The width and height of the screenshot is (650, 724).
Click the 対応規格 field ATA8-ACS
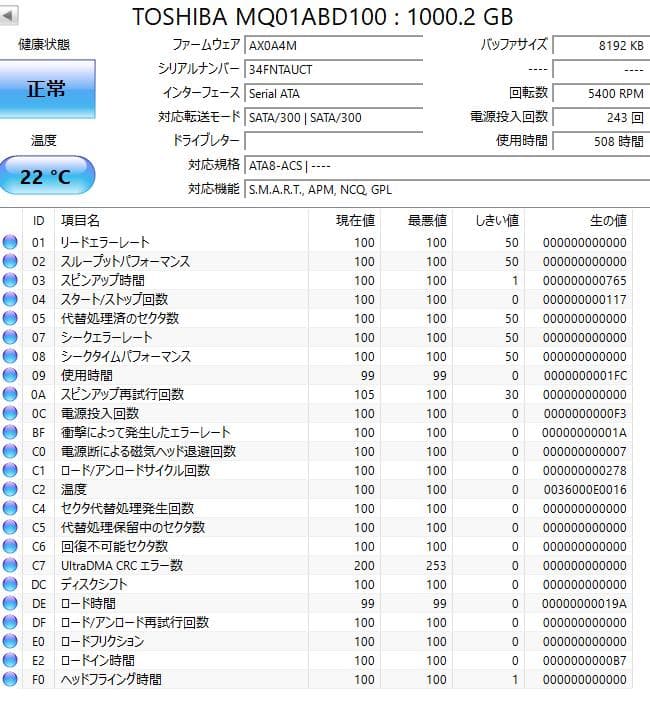click(x=447, y=165)
